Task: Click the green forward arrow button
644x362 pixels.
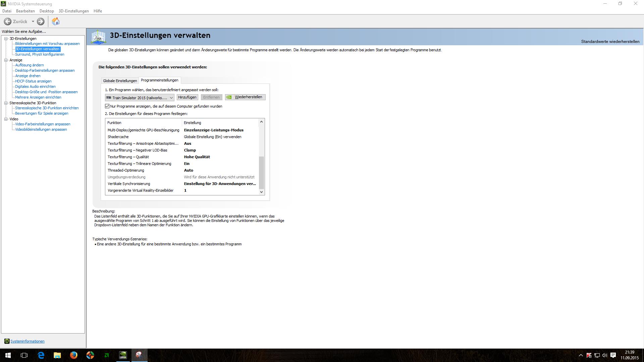Action: point(41,21)
